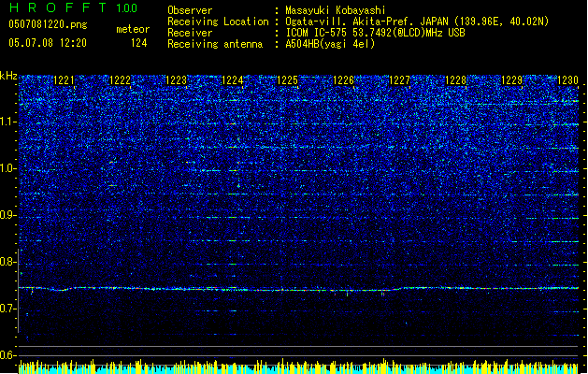Click the 0.8 frequency axis label
Viewport: 588px width, 374px height.
8,262
